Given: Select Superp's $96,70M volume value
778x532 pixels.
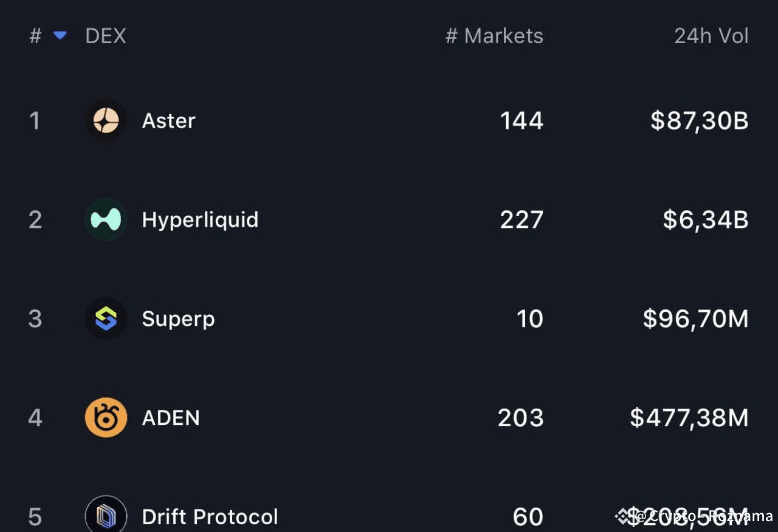Looking at the screenshot, I should click(x=696, y=319).
